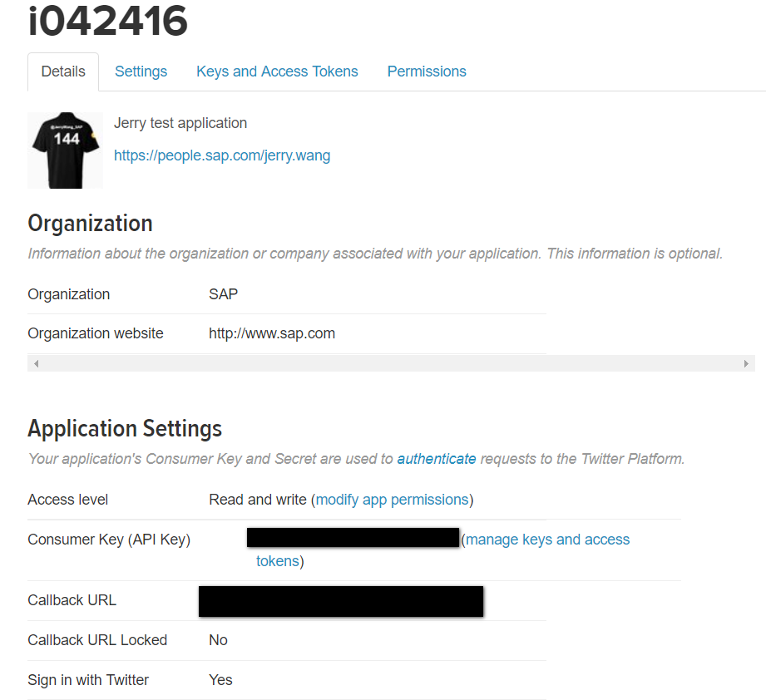Select the http://www.sap.com website value
This screenshot has height=700, width=766.
tap(272, 333)
